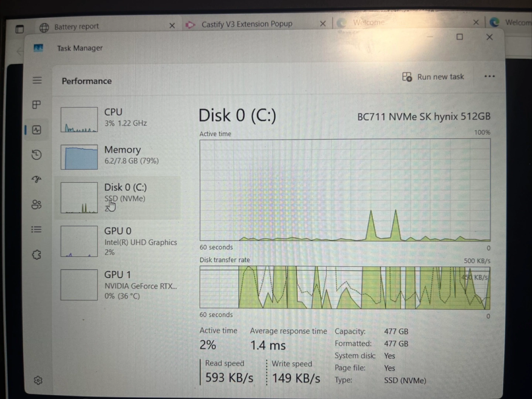This screenshot has height=399, width=532.
Task: Click the Disk 0 (C:) large heading
Action: (237, 115)
